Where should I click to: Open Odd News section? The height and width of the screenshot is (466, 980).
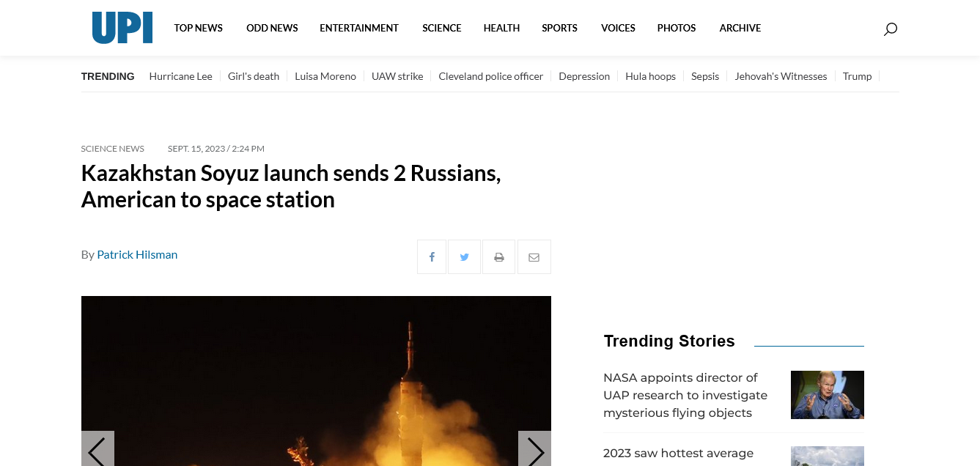click(x=272, y=28)
